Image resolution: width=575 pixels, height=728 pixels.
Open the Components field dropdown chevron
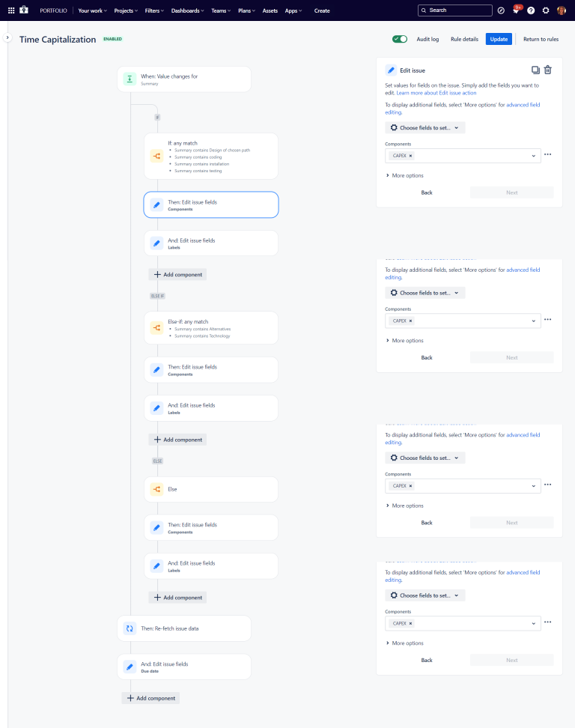coord(534,156)
